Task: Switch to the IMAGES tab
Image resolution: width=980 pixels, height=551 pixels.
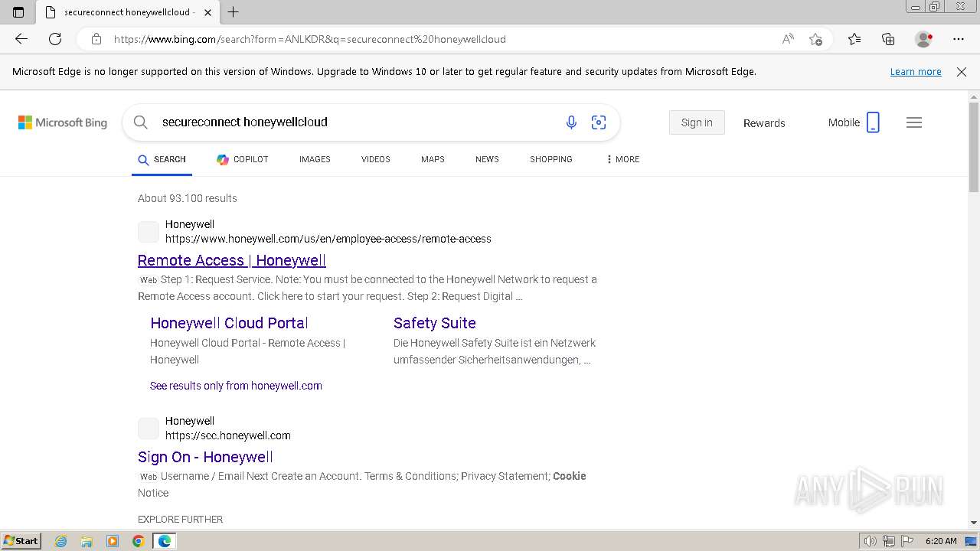Action: [315, 159]
